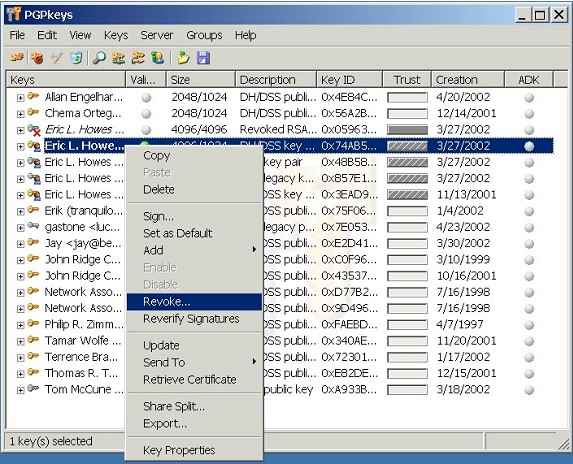
Task: Click the key pair icon for key 0x857E1
Action: click(34, 178)
